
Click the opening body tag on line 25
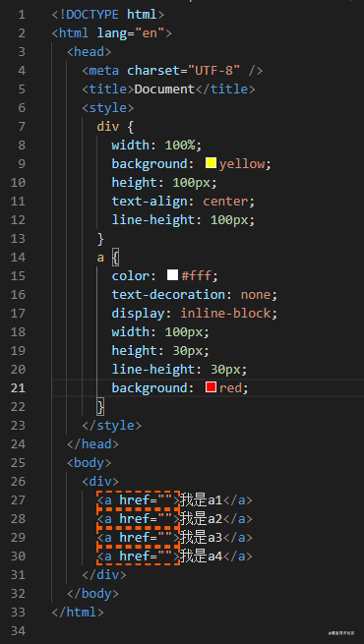tap(90, 463)
